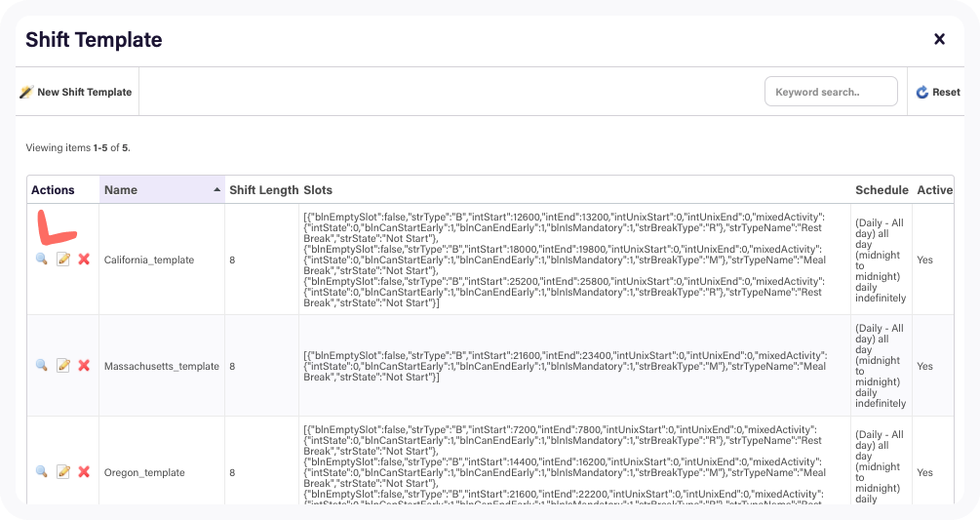Close the Shift Template dialog
The height and width of the screenshot is (520, 980).
(939, 39)
